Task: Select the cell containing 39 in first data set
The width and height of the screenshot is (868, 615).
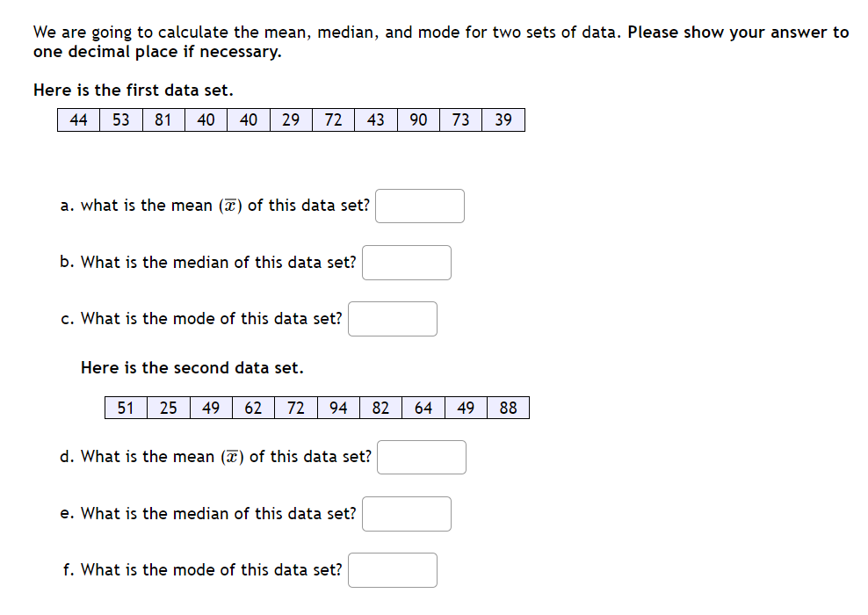Action: [x=503, y=119]
